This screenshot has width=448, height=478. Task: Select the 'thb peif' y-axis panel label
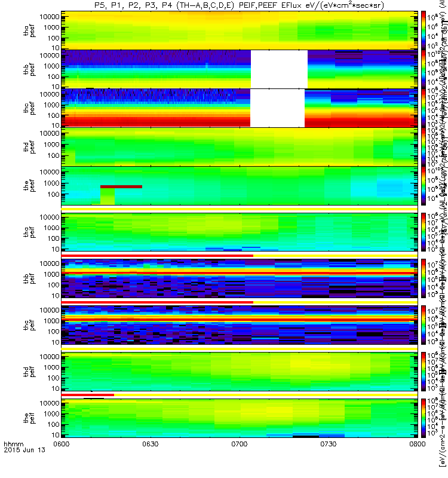(29, 278)
